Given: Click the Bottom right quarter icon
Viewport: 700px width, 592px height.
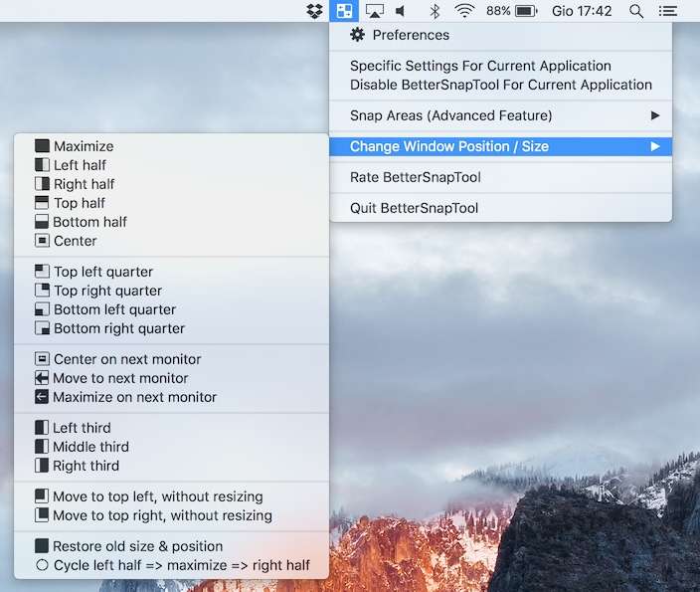Looking at the screenshot, I should pos(42,328).
